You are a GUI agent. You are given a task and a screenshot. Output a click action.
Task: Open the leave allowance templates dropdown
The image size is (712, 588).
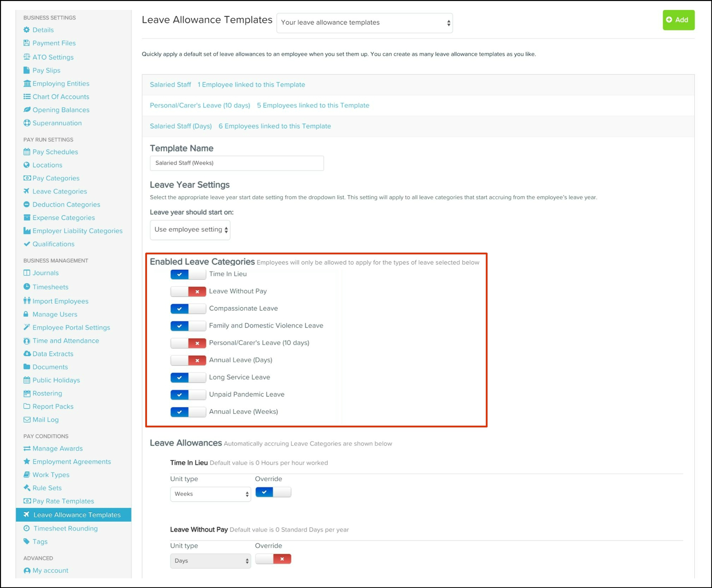pyautogui.click(x=364, y=23)
